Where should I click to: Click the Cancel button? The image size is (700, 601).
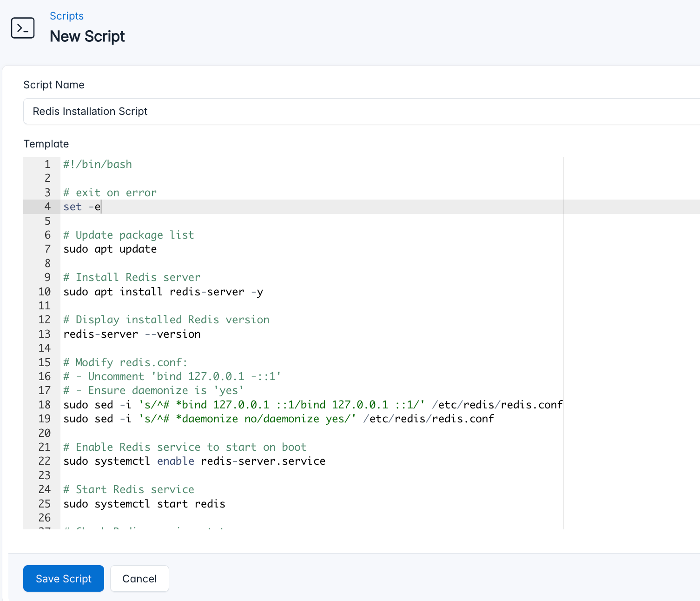(139, 578)
